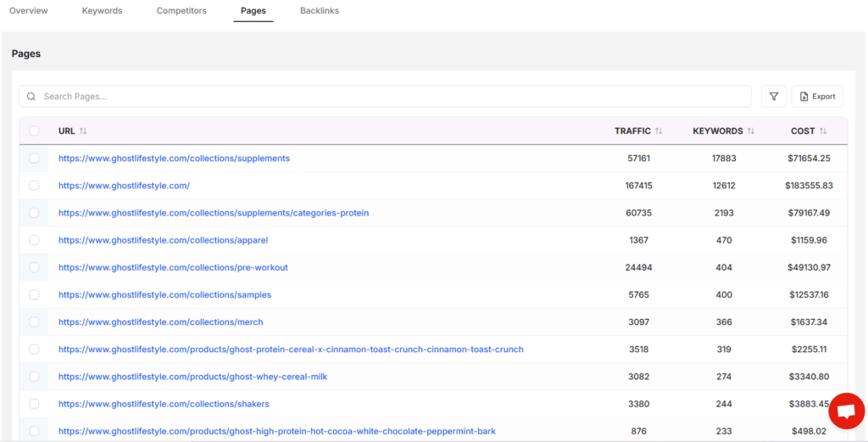The image size is (868, 442).
Task: Click keywords value 17883
Action: coord(724,159)
